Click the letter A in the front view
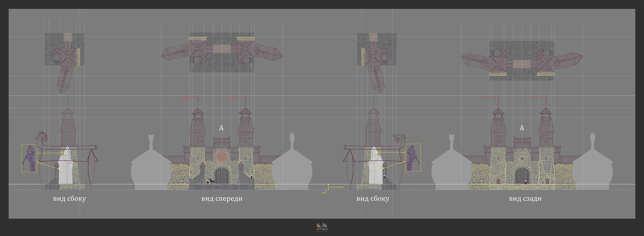This screenshot has width=644, height=236. [x=221, y=128]
